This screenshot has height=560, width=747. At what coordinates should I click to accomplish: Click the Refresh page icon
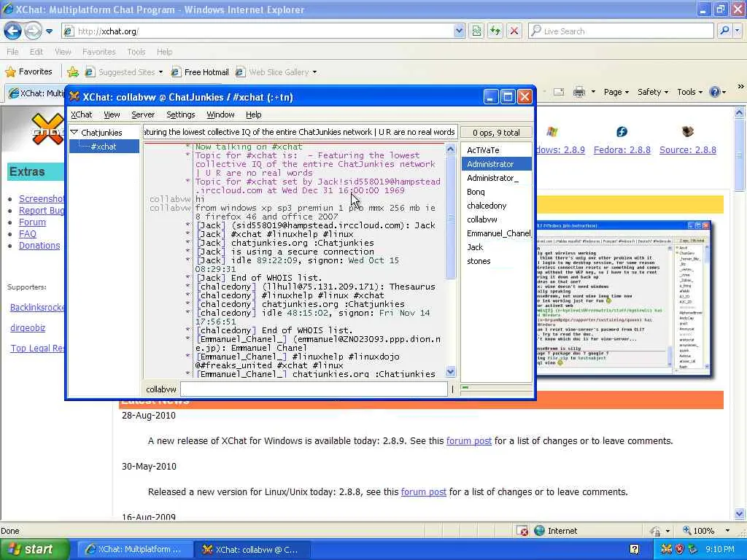495,31
